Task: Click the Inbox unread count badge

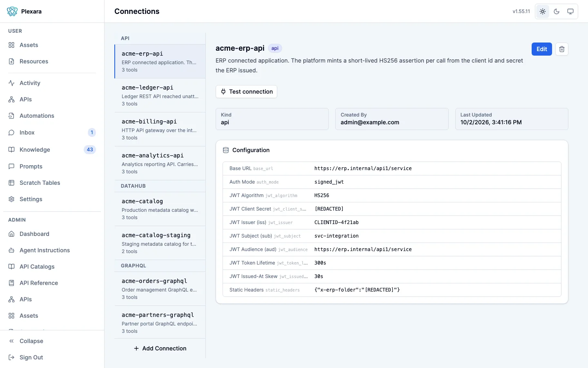Action: pyautogui.click(x=92, y=132)
